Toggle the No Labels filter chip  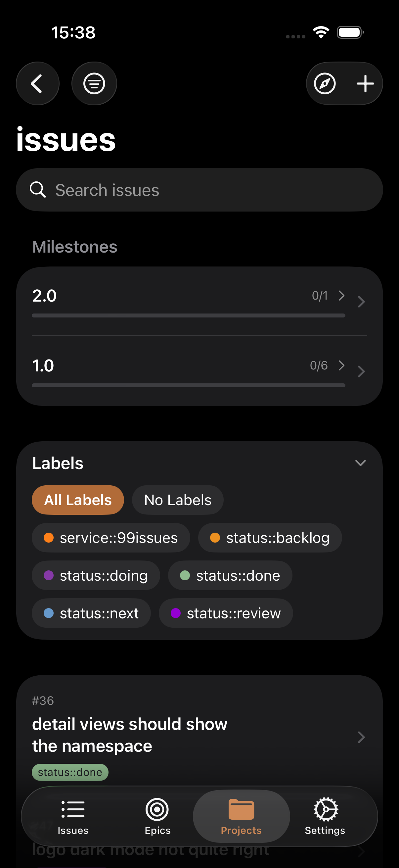tap(177, 500)
